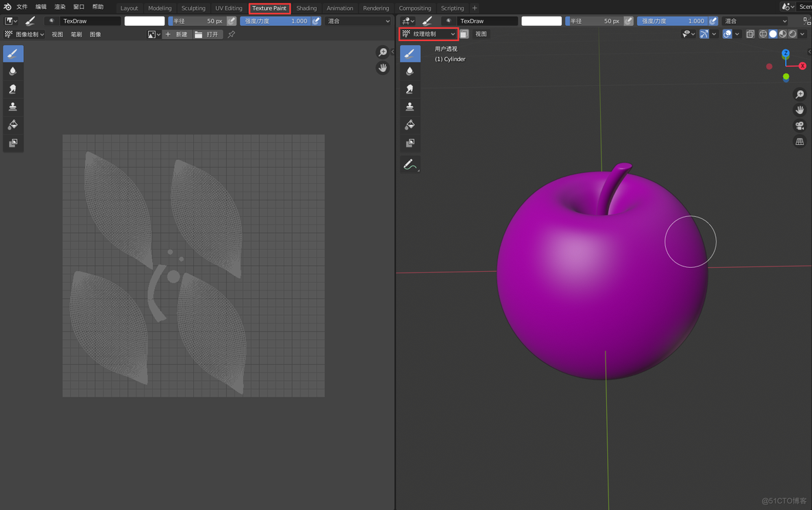Image resolution: width=812 pixels, height=510 pixels.
Task: Select the Draw brush tool in image editor
Action: click(13, 54)
